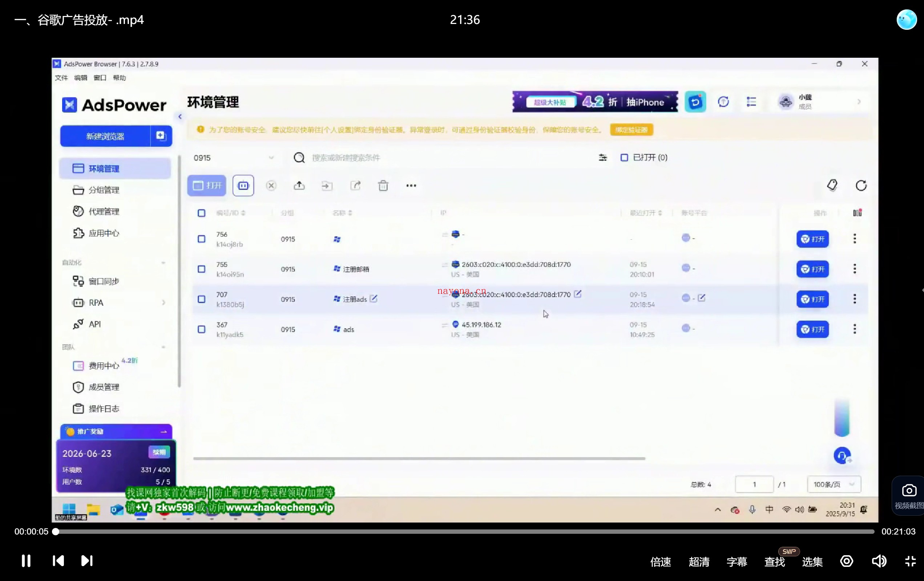Image resolution: width=924 pixels, height=581 pixels.
Task: Open the 窗口 menu
Action: (x=100, y=78)
